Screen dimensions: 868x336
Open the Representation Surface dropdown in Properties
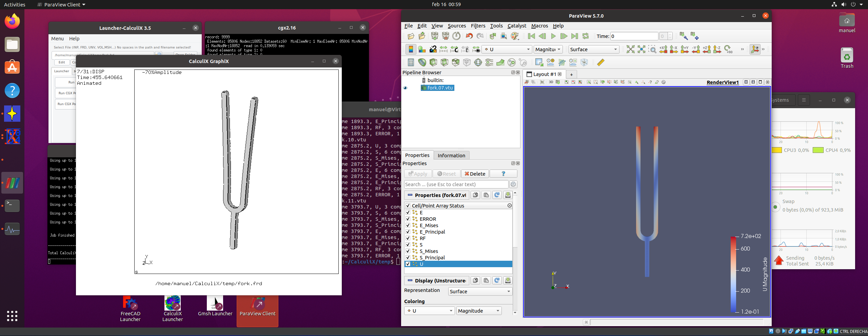(480, 291)
